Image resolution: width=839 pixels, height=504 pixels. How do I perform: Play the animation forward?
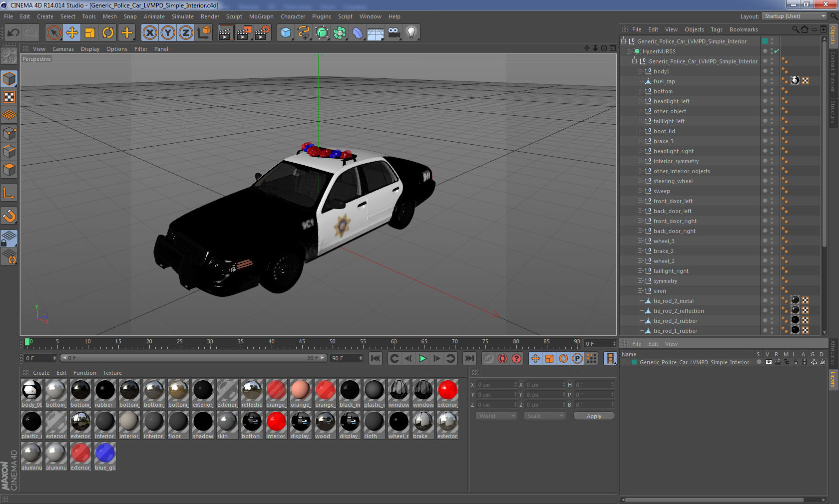422,358
